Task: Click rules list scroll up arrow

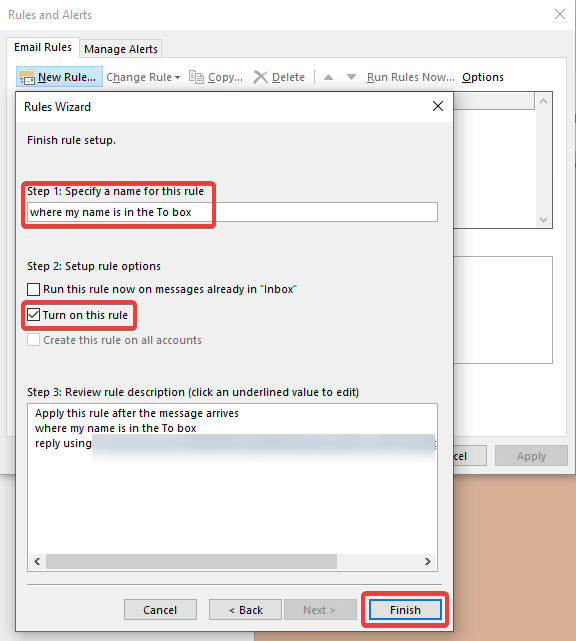Action: [x=543, y=101]
